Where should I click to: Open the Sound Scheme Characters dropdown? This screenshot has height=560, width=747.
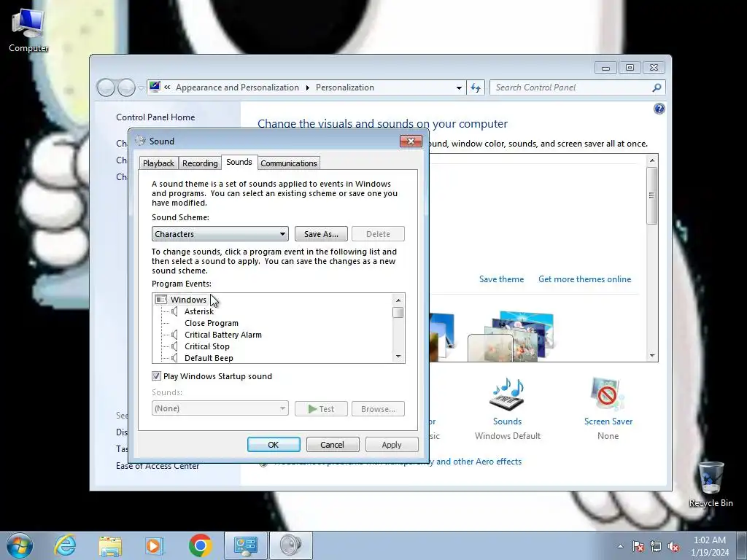click(x=220, y=234)
